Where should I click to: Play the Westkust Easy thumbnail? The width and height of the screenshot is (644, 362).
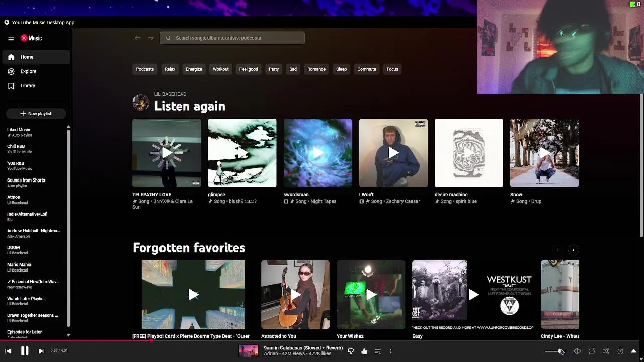pyautogui.click(x=473, y=295)
